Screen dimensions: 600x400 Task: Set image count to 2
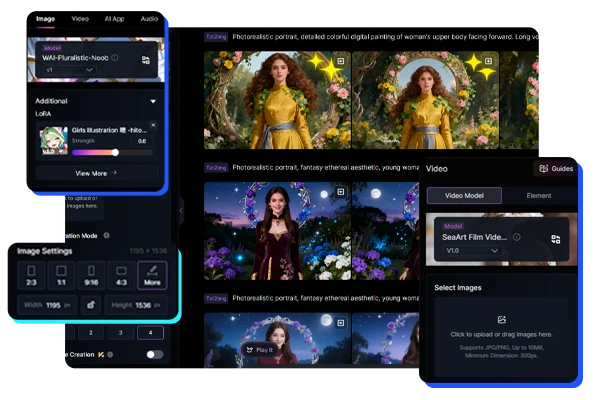click(x=91, y=333)
